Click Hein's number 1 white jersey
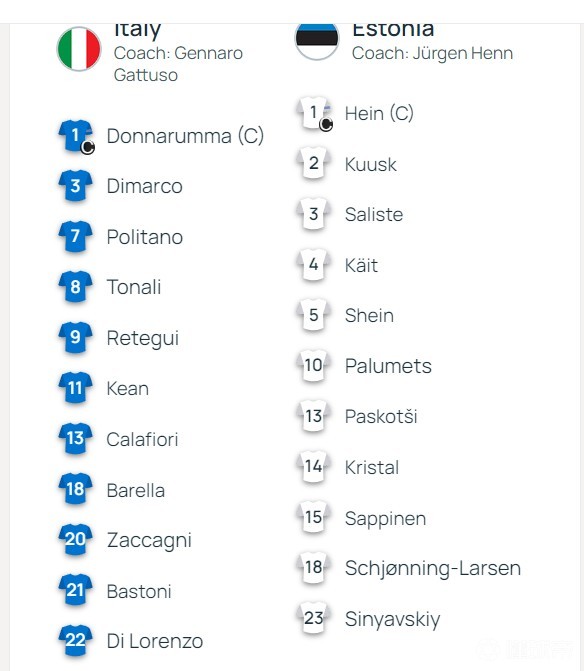Viewport: 584px width, 671px height. tap(314, 113)
